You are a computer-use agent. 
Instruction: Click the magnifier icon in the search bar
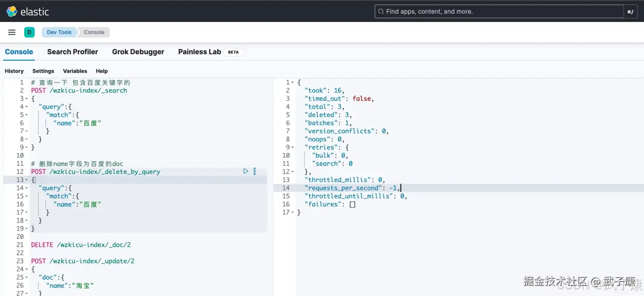click(381, 11)
